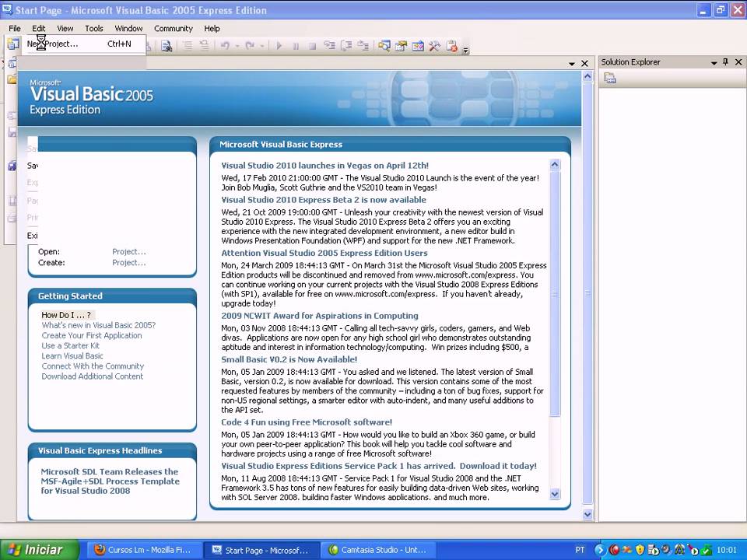Open the toolbar options overflow arrow
The height and width of the screenshot is (560, 747).
click(x=466, y=50)
